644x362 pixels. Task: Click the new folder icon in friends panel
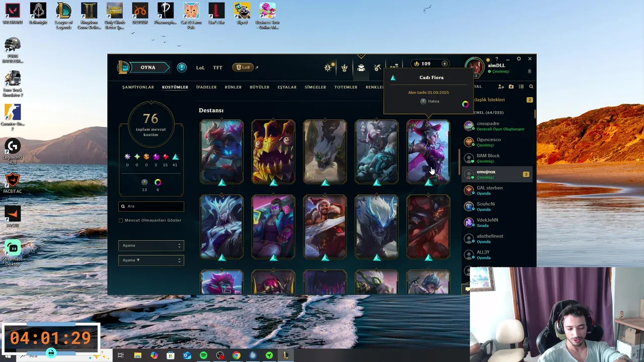pyautogui.click(x=511, y=86)
